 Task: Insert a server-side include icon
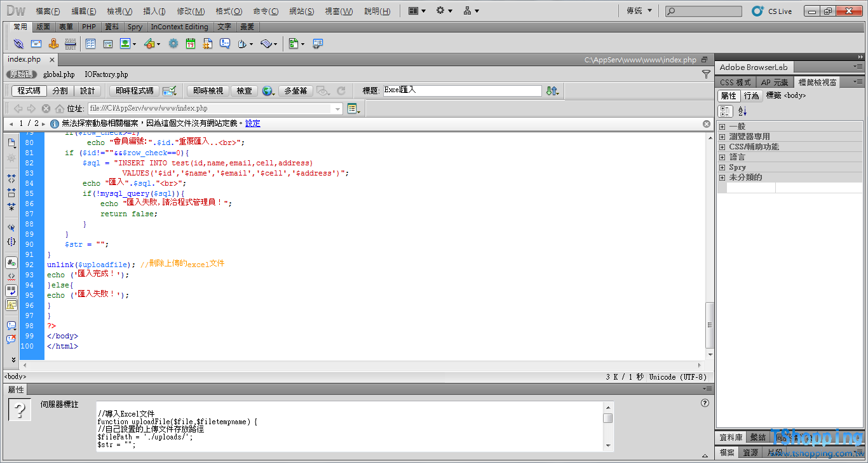(x=207, y=44)
